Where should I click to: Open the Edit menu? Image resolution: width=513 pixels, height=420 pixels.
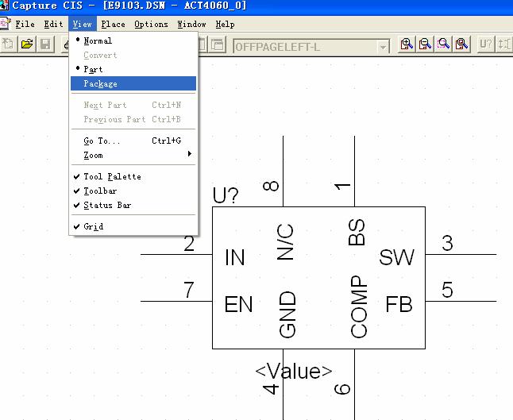coord(53,24)
